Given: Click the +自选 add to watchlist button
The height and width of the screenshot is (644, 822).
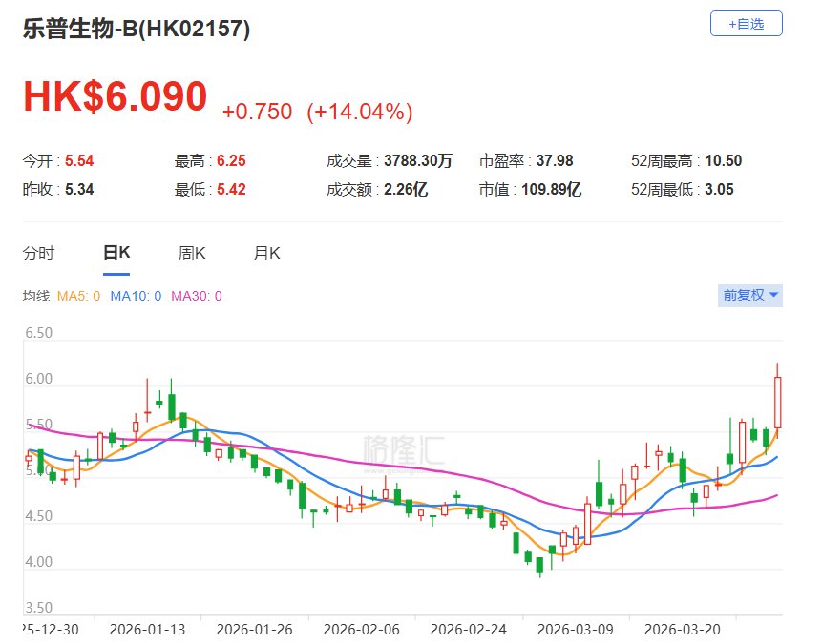Looking at the screenshot, I should 746,24.
